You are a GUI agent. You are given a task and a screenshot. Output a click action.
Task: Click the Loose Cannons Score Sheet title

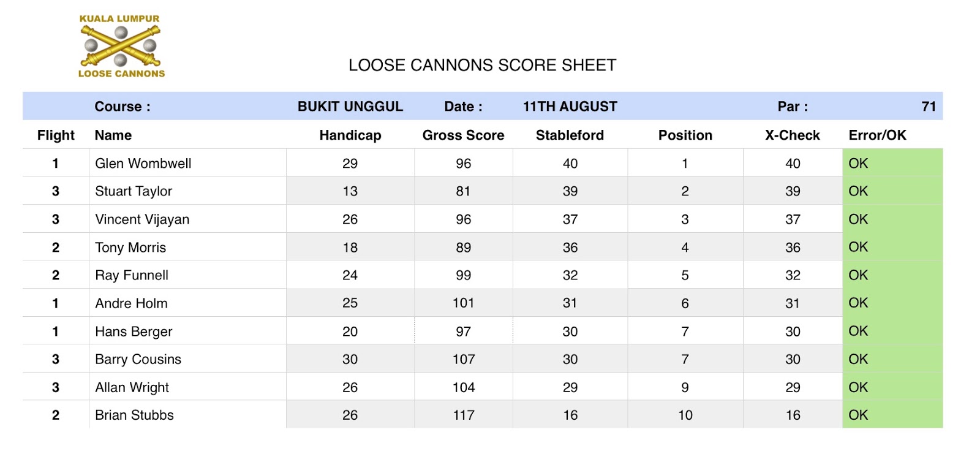(x=482, y=66)
